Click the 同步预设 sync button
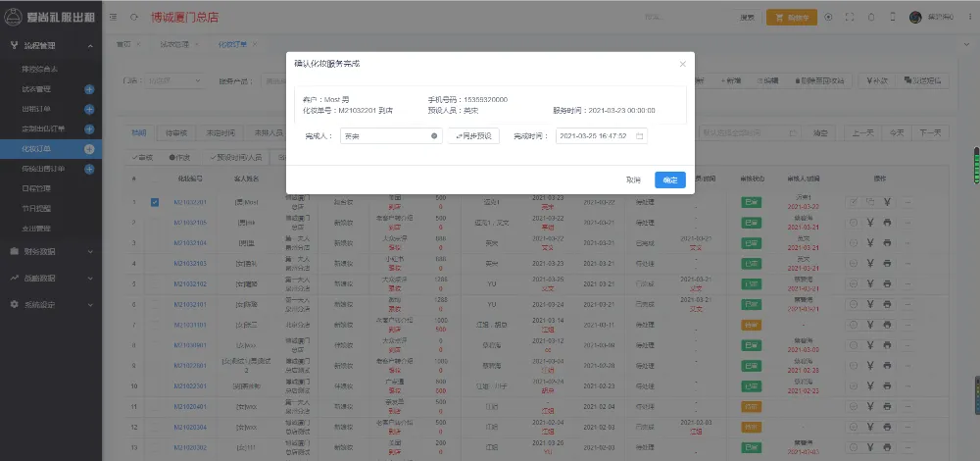Image resolution: width=980 pixels, height=461 pixels. [473, 136]
